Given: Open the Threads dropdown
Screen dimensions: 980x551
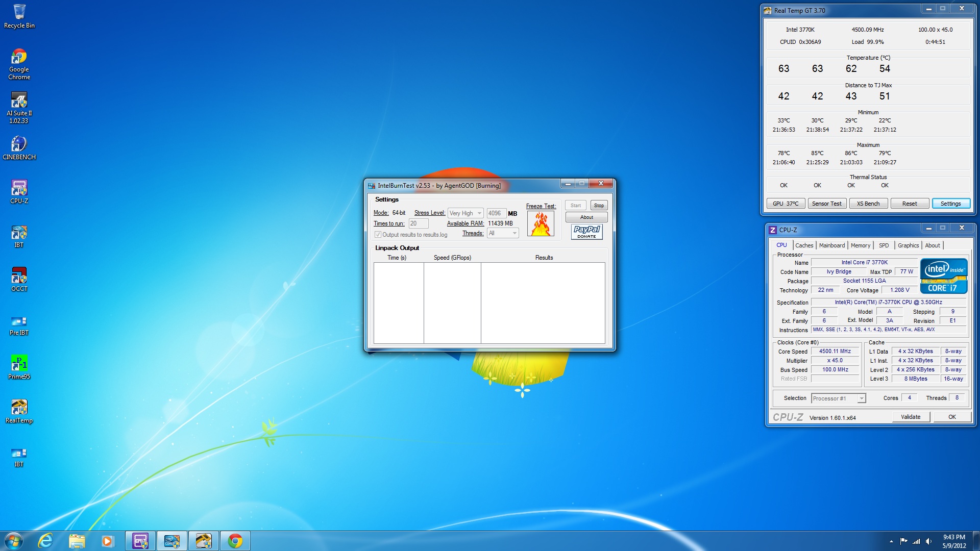Looking at the screenshot, I should click(x=503, y=233).
